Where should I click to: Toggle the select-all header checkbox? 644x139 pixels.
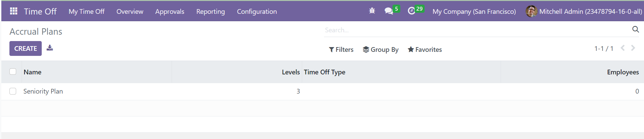pyautogui.click(x=13, y=72)
